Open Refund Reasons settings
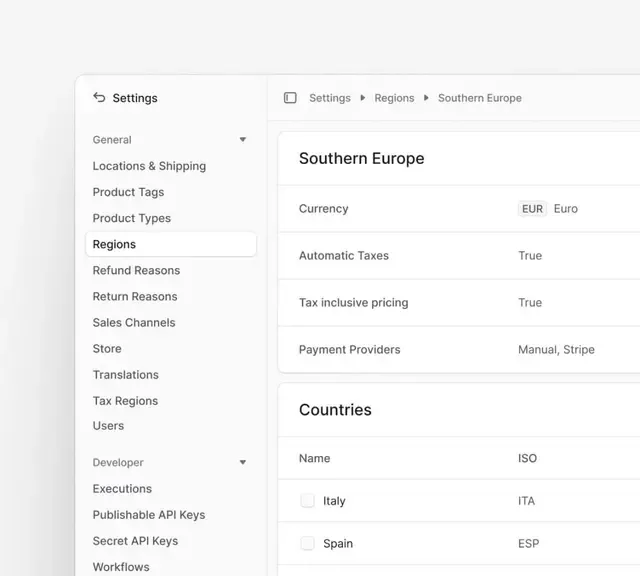640x576 pixels. (136, 270)
